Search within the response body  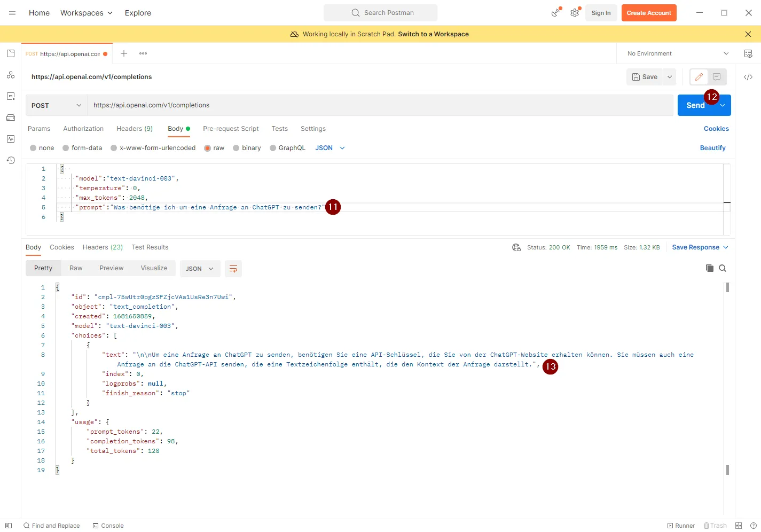pyautogui.click(x=723, y=268)
